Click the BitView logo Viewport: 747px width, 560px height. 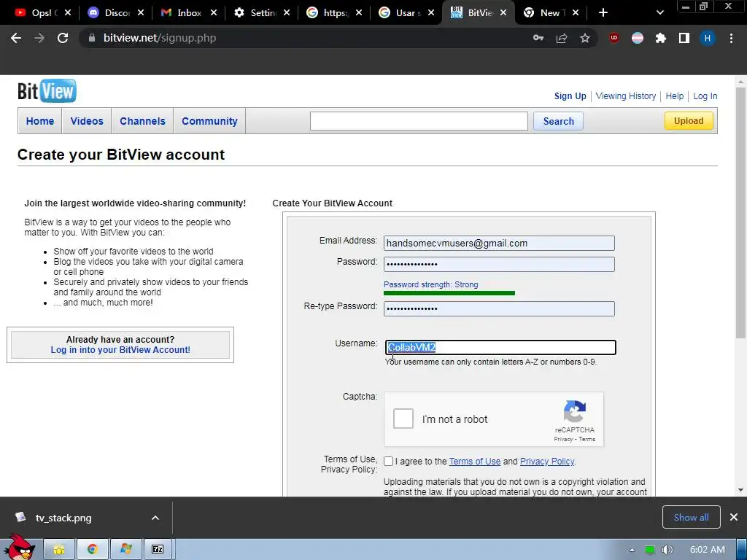pyautogui.click(x=47, y=91)
